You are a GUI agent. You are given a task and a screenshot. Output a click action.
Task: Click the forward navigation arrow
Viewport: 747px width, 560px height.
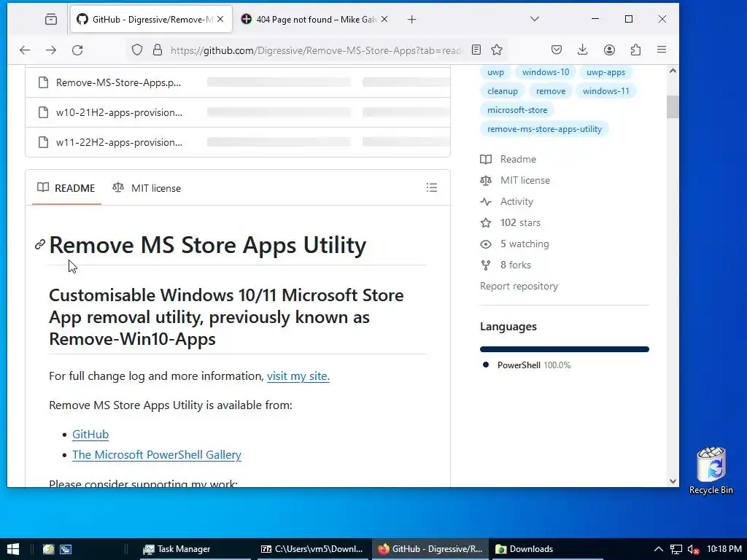[x=51, y=50]
